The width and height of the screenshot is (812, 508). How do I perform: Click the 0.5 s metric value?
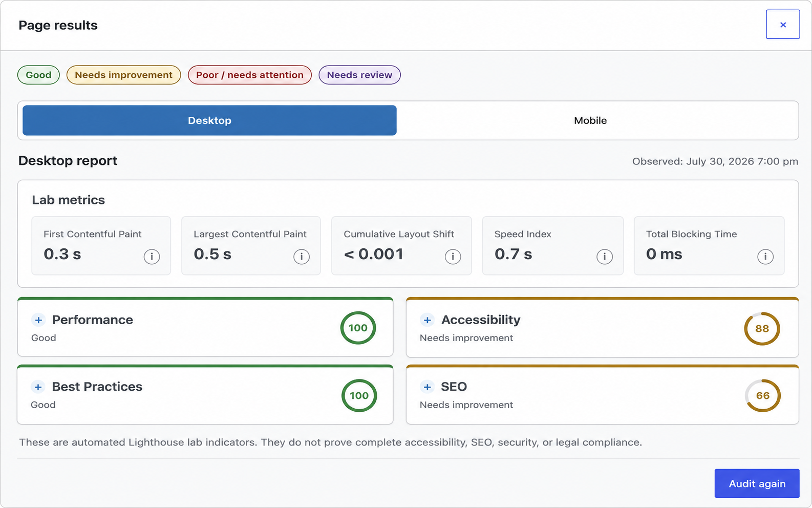click(x=212, y=254)
